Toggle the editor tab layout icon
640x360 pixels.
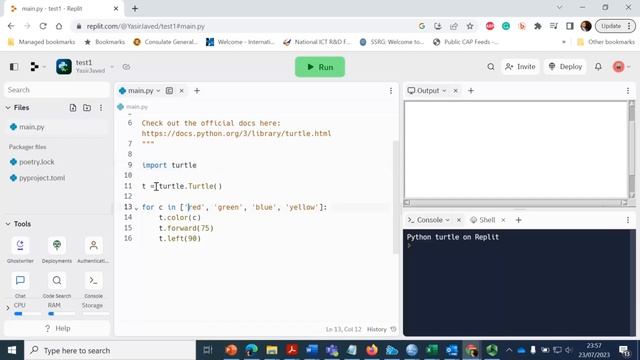click(169, 91)
